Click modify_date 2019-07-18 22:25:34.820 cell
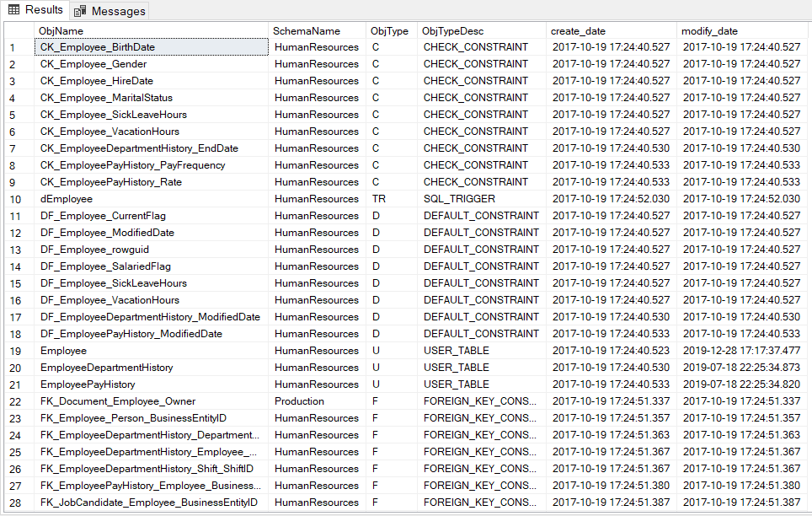Image resolution: width=812 pixels, height=516 pixels. coord(744,384)
